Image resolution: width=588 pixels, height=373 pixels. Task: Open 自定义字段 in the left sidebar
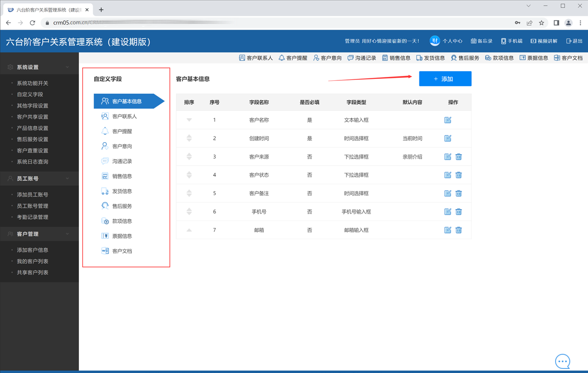click(x=30, y=95)
